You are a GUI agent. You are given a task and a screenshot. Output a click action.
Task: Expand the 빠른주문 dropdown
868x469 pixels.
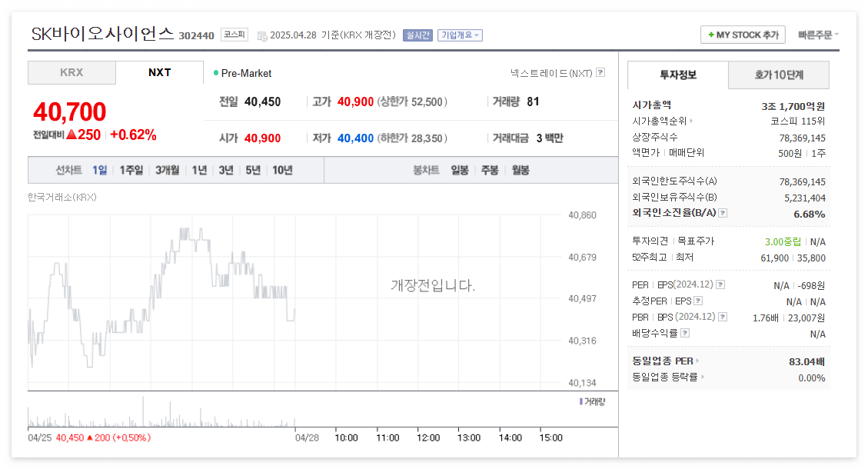tap(816, 35)
